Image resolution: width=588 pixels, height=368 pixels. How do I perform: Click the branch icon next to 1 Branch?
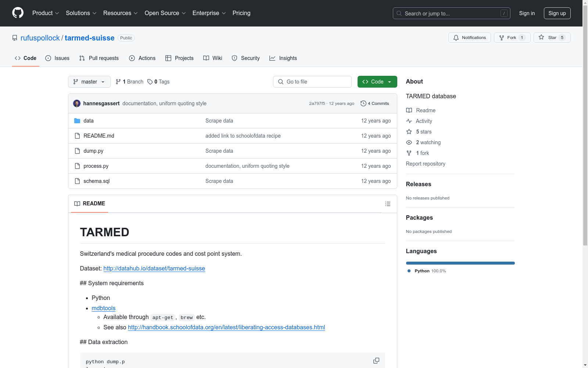pyautogui.click(x=118, y=82)
